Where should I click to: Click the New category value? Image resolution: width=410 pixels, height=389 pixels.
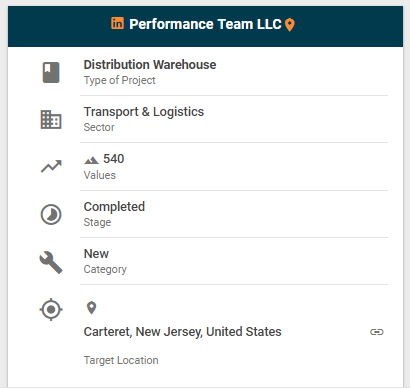96,254
